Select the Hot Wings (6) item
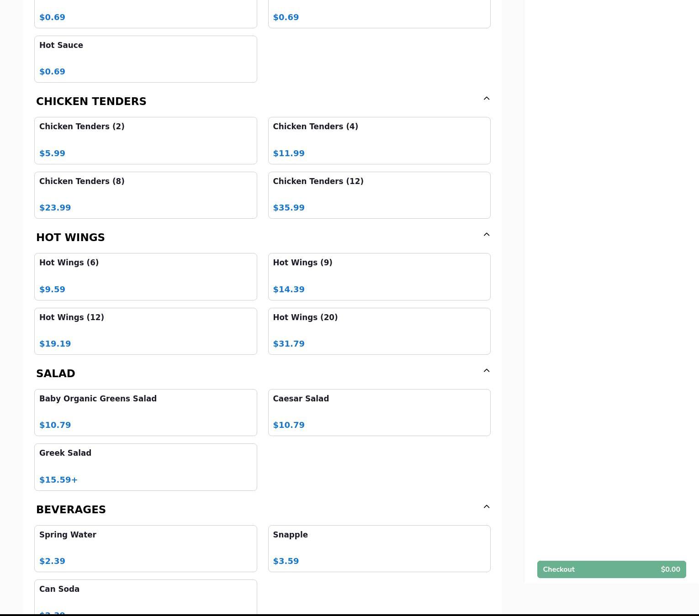Image resolution: width=699 pixels, height=616 pixels. [x=146, y=277]
